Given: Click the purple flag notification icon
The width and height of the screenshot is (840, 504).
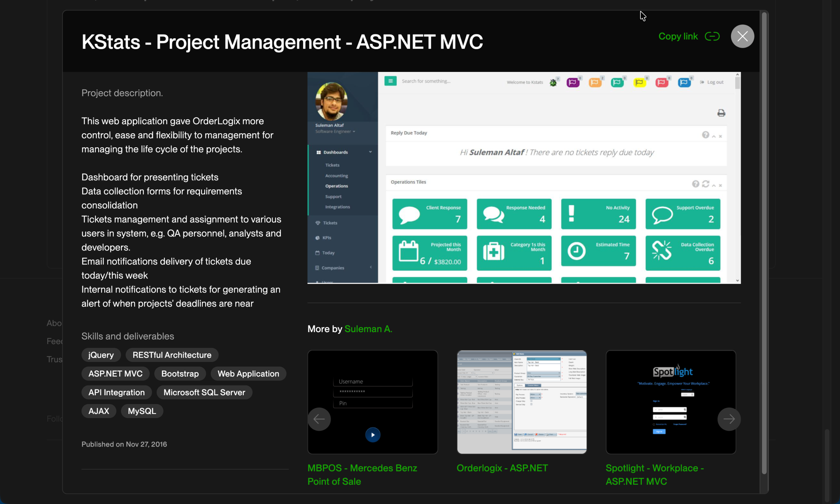Looking at the screenshot, I should (x=573, y=82).
